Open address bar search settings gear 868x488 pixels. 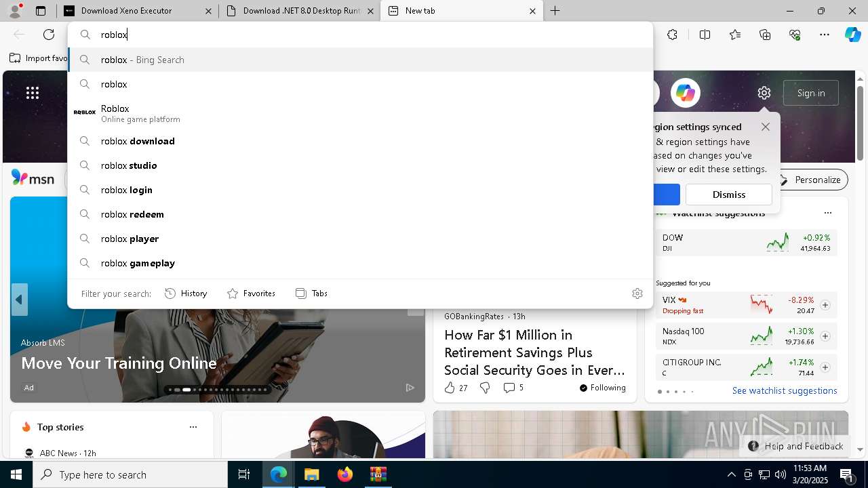click(637, 293)
